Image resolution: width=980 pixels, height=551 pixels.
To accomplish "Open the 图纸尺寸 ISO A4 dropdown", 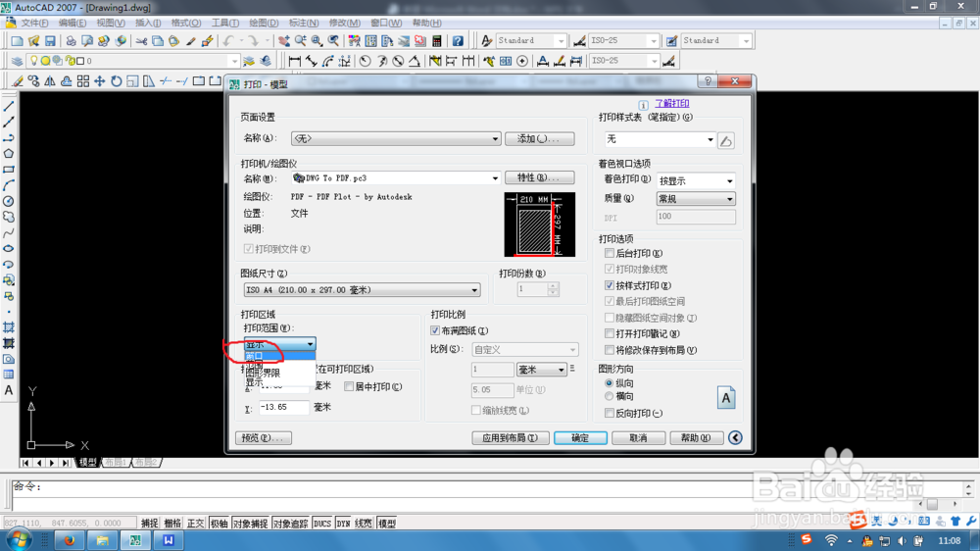I will coord(362,290).
